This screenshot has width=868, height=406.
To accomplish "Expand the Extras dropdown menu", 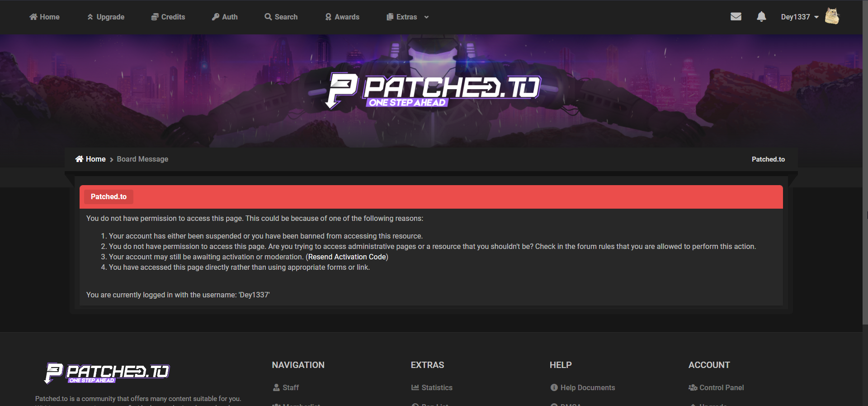I will point(408,17).
